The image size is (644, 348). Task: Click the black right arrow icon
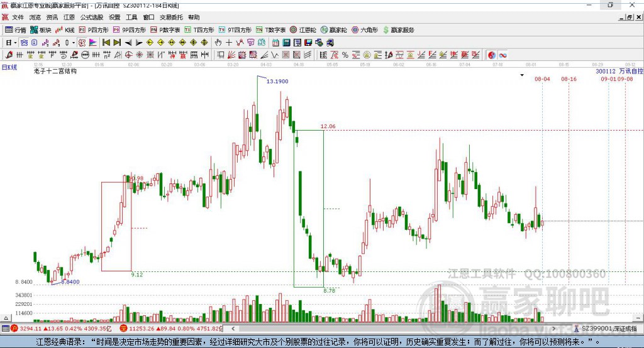click(x=139, y=43)
